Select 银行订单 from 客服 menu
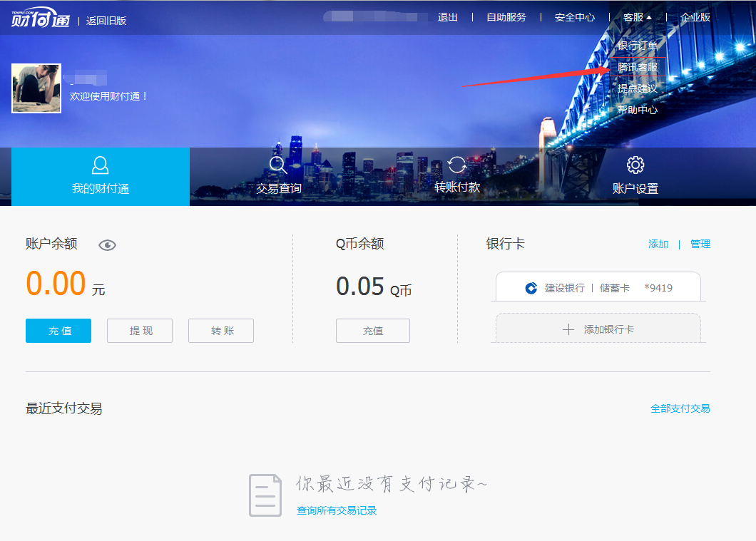 pos(638,46)
